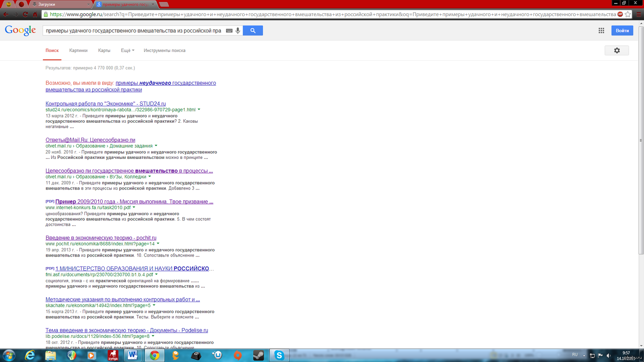Click the page vertical scrollbar thumb
This screenshot has height=362, width=644.
[641, 140]
